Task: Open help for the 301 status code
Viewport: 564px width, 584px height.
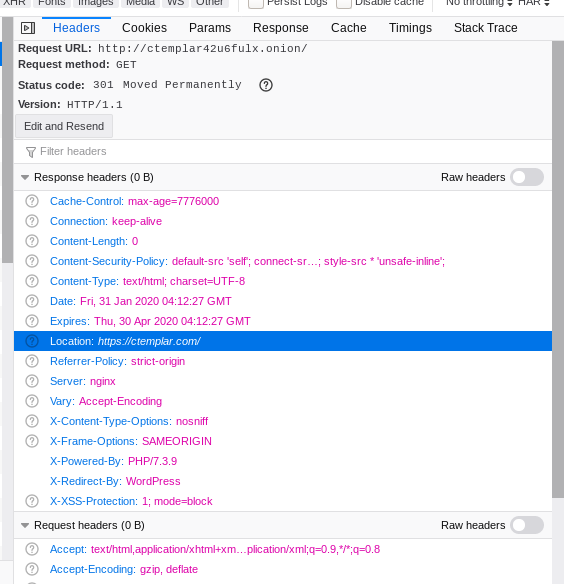Action: pyautogui.click(x=266, y=85)
